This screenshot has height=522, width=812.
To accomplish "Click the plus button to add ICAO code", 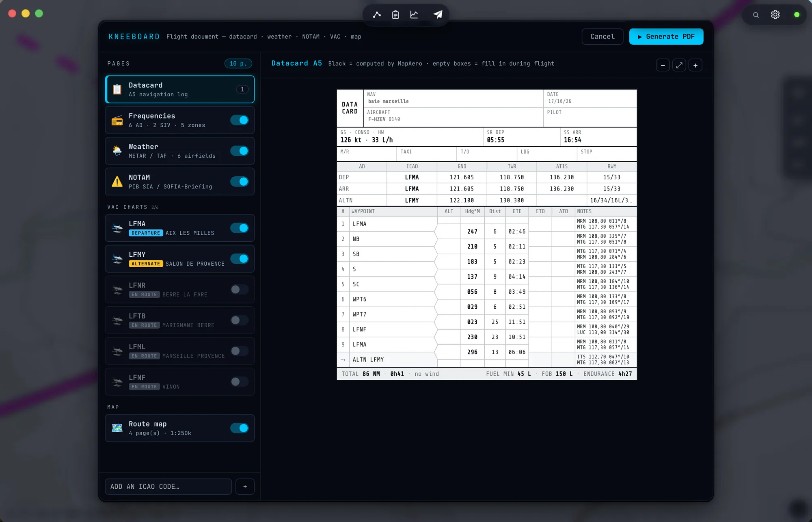I will 245,487.
